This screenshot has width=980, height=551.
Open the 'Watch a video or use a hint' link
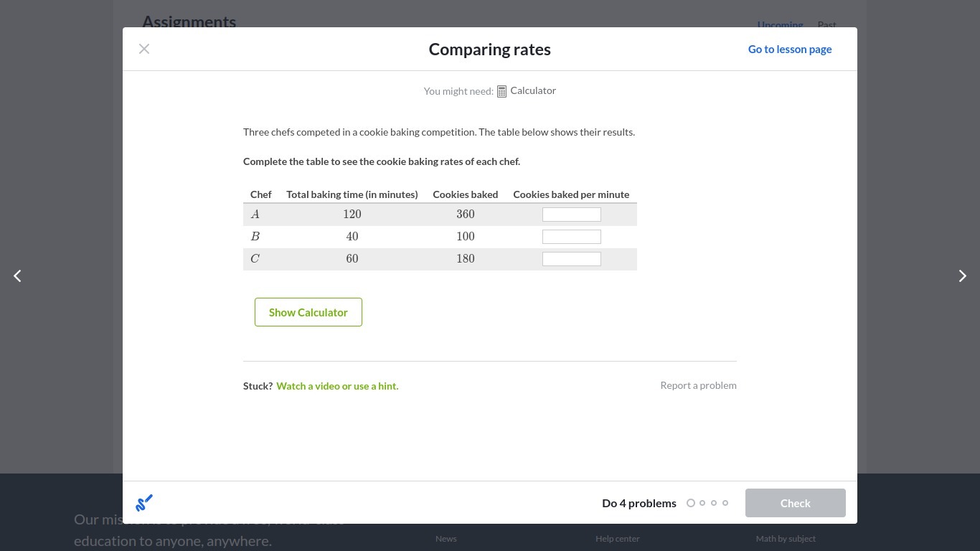click(337, 386)
